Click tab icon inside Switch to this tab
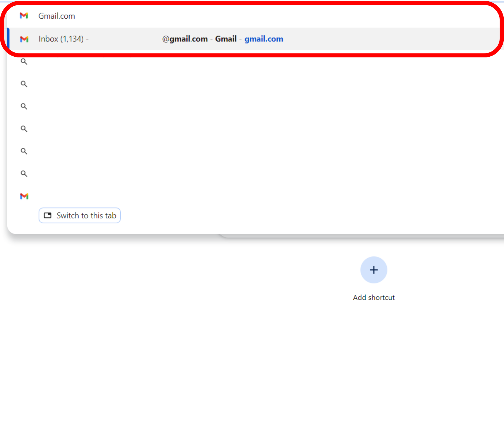504x428 pixels. click(x=48, y=216)
